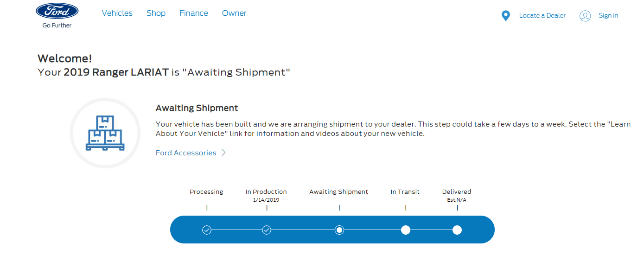Select the Awaiting Shipment current step dot
644x262 pixels.
click(x=339, y=230)
